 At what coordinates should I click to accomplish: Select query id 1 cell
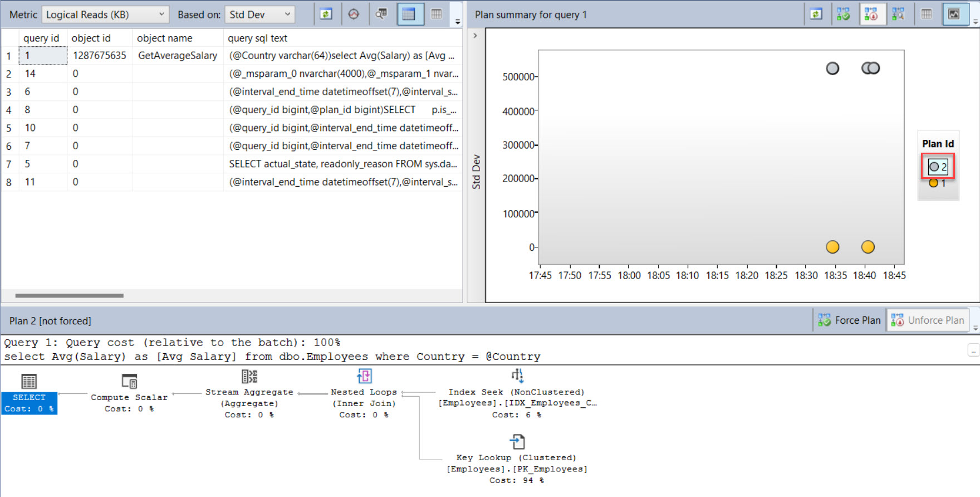pyautogui.click(x=43, y=56)
